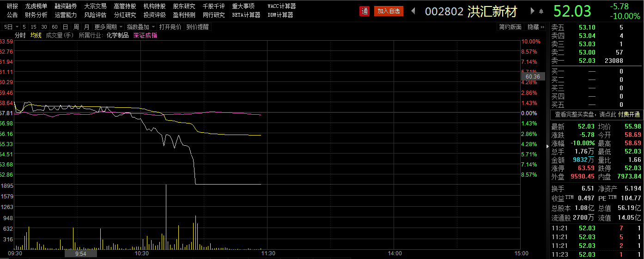Click the 9:54 time marker on timeline
This screenshot has width=644, height=259.
click(x=81, y=253)
